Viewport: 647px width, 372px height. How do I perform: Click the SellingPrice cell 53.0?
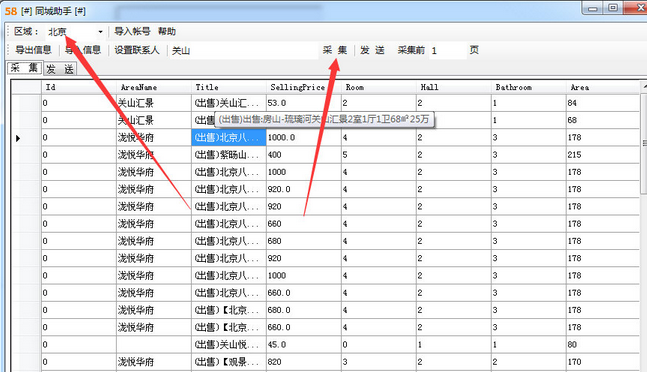click(x=304, y=103)
